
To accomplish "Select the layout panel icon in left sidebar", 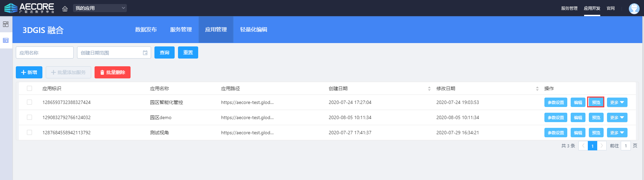I will 6,40.
